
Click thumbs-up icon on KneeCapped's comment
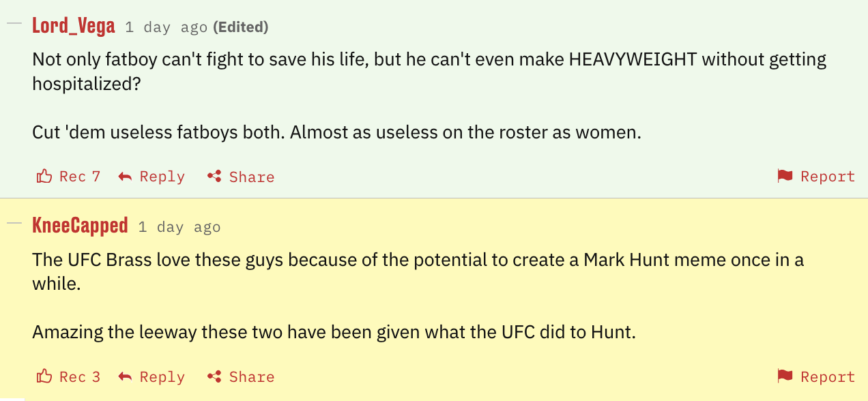click(x=44, y=376)
